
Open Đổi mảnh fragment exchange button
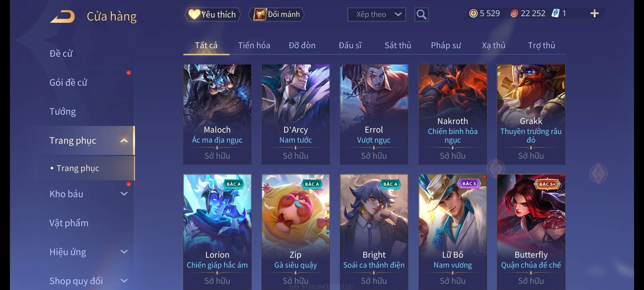point(277,15)
